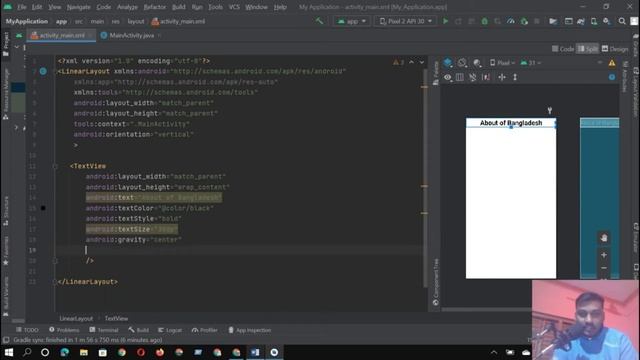The width and height of the screenshot is (640, 360).
Task: Open the Project tool window side tab
Action: pos(6,44)
